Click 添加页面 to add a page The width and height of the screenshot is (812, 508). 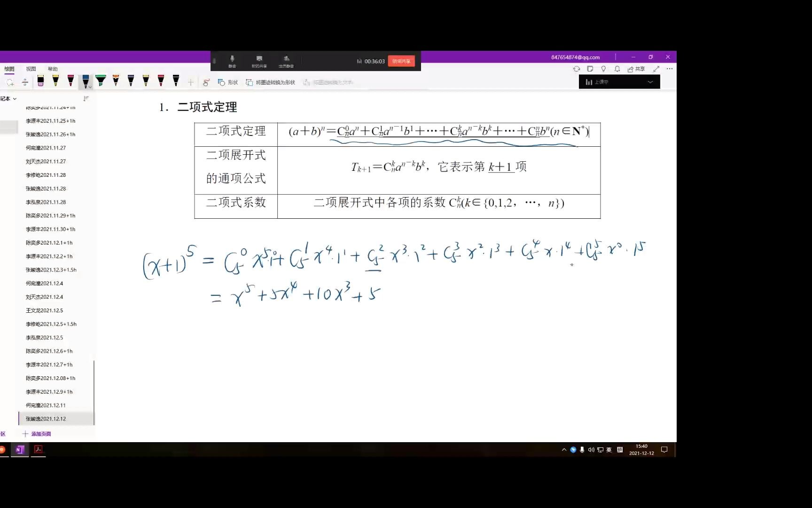click(39, 434)
